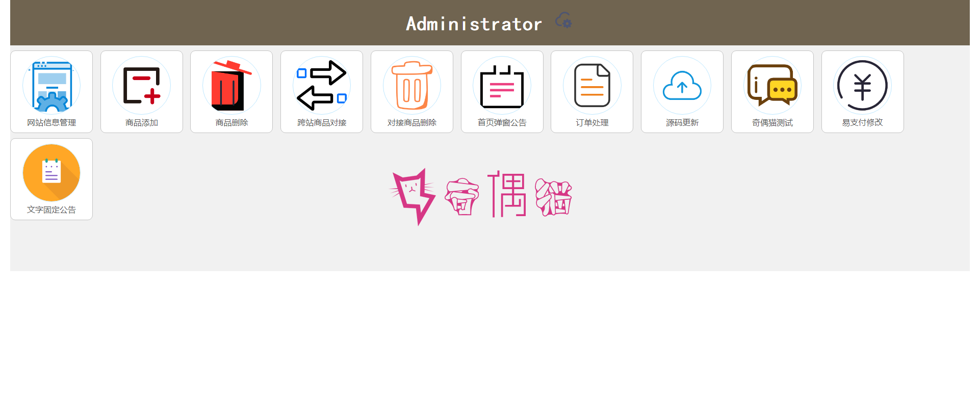
Task: Select the 跨站商品对接 arrows icon
Action: pos(322,85)
